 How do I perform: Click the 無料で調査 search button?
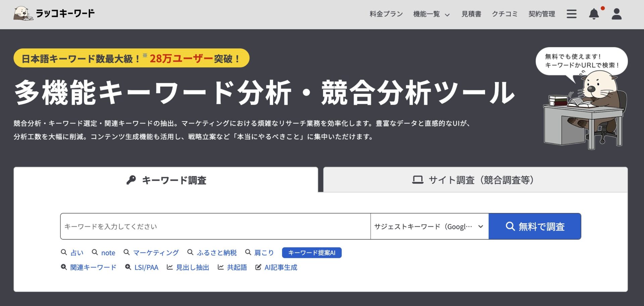pos(535,226)
